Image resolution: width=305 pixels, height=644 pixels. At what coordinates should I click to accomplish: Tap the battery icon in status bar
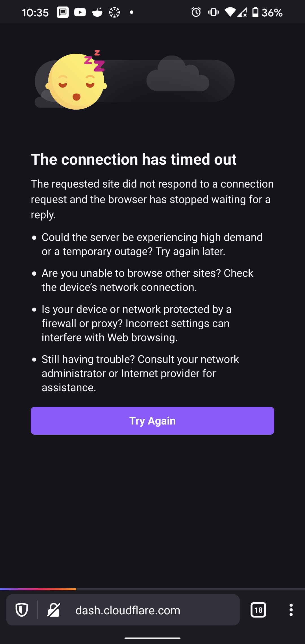click(x=255, y=12)
